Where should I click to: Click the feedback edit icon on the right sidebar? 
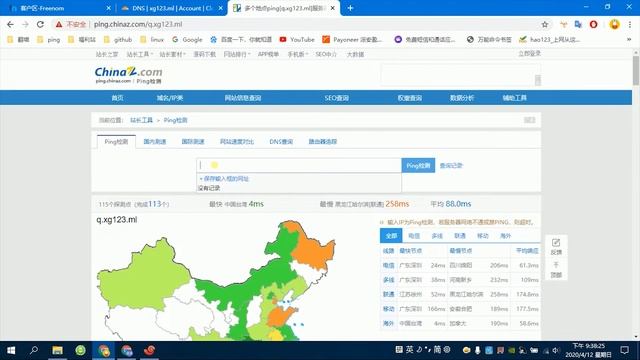[556, 243]
